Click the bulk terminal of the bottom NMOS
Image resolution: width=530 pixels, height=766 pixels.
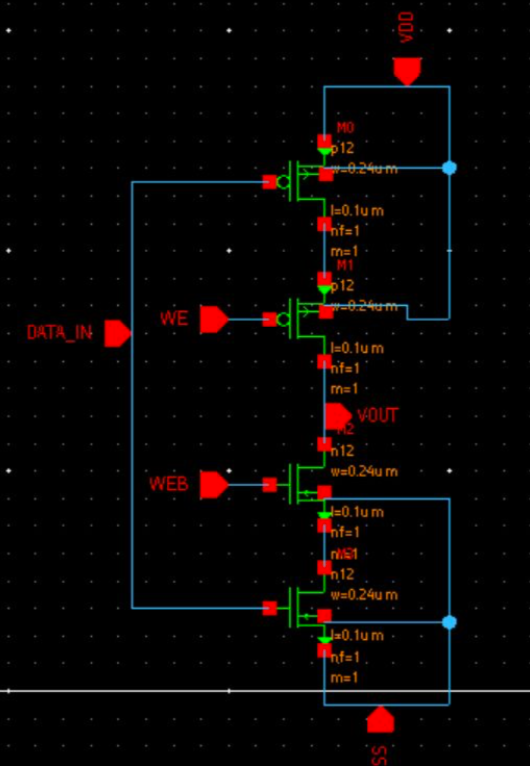324,616
